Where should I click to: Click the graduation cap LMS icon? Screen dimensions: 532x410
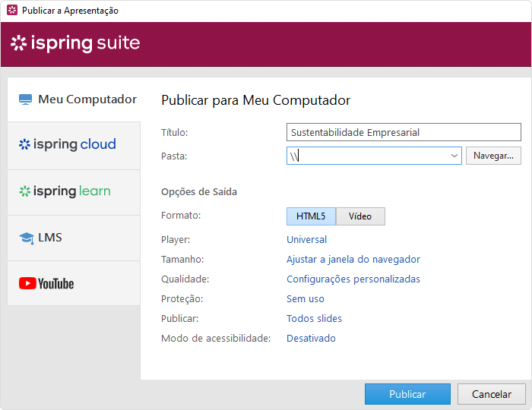(27, 238)
